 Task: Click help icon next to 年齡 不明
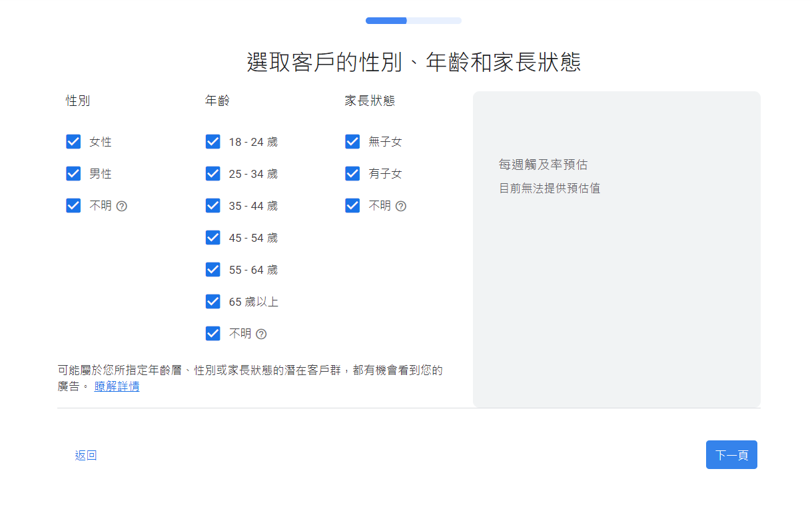(x=261, y=334)
